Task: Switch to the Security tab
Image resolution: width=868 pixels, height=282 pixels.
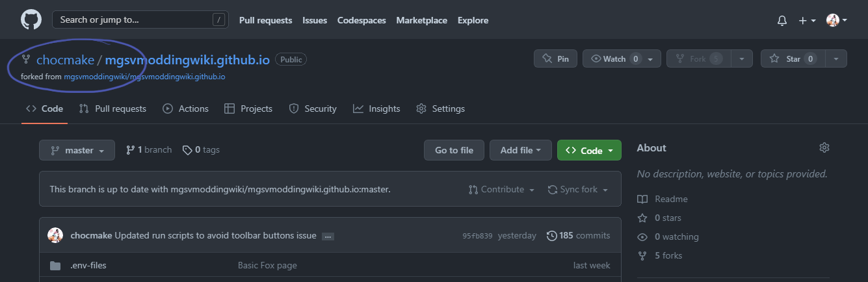Action: click(x=313, y=109)
